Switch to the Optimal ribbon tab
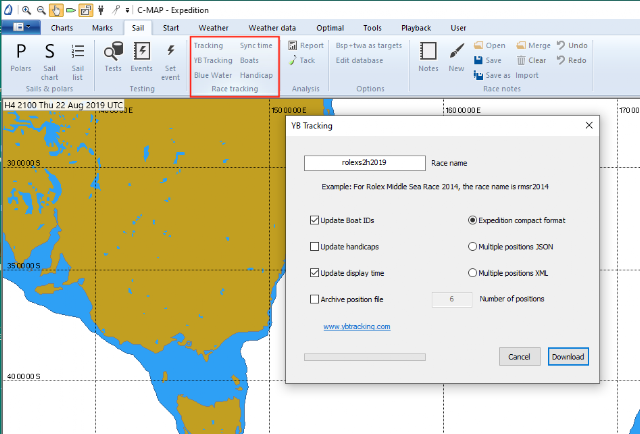This screenshot has width=640, height=434. (330, 28)
